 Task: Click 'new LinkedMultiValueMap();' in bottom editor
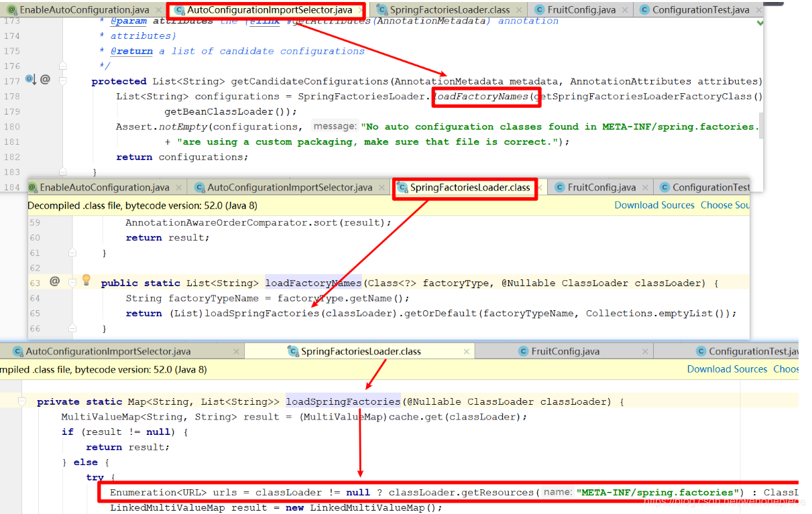coord(364,507)
